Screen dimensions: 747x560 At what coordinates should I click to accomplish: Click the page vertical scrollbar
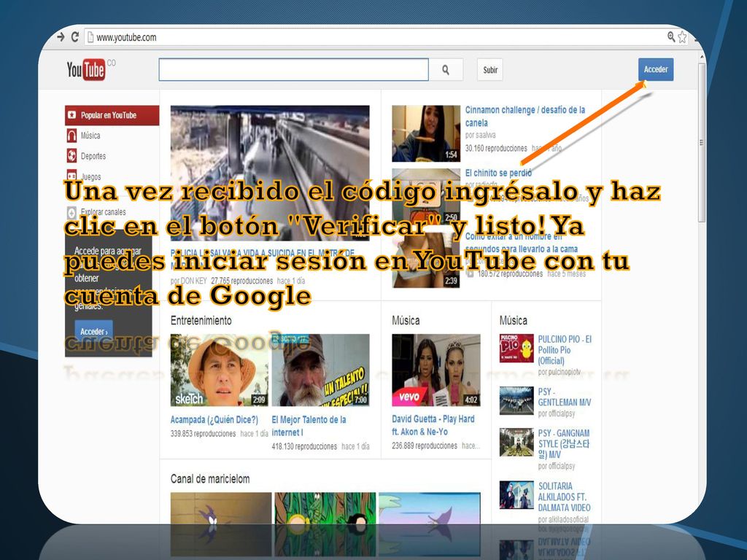pos(701,143)
